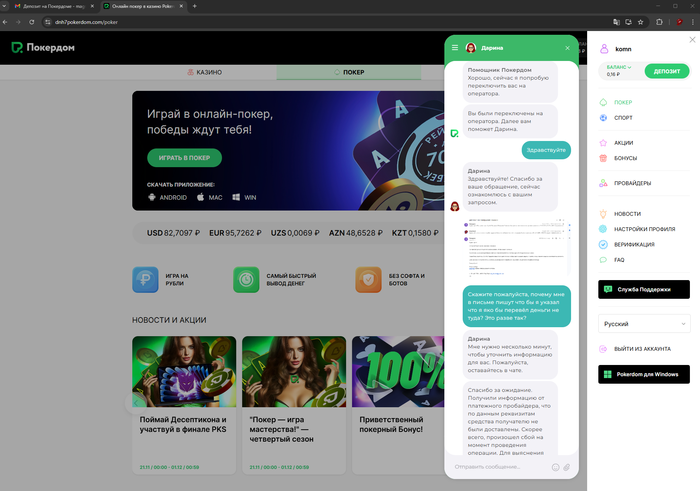
Task: Download the ANDROID app
Action: click(167, 197)
